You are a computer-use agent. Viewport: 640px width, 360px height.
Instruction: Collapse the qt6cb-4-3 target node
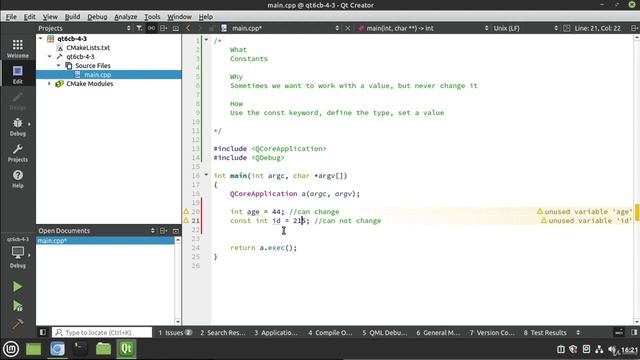pyautogui.click(x=49, y=56)
